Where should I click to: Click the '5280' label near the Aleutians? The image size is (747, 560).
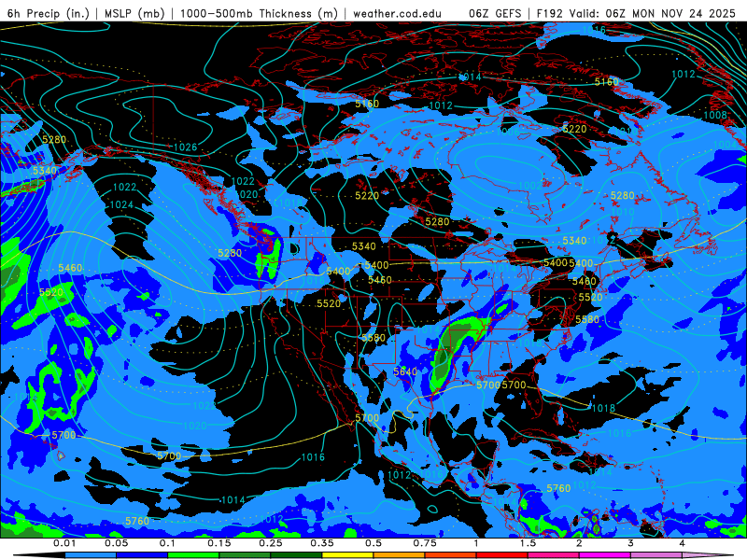click(x=54, y=139)
